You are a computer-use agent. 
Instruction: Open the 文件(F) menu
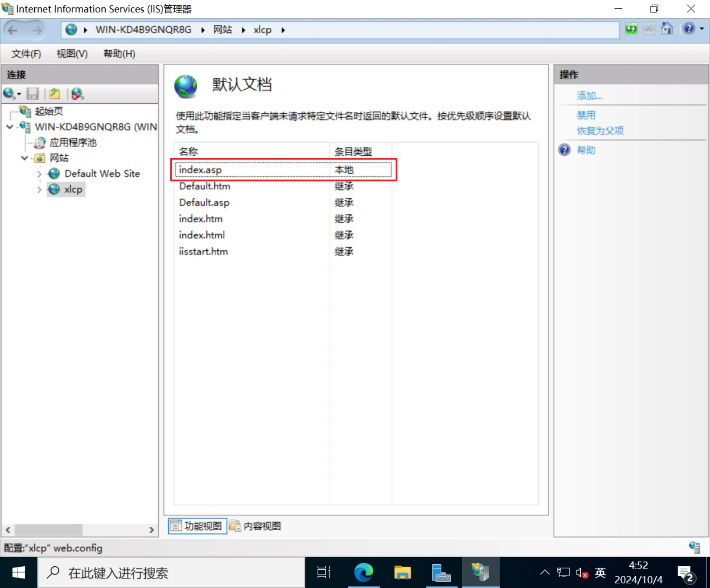26,54
